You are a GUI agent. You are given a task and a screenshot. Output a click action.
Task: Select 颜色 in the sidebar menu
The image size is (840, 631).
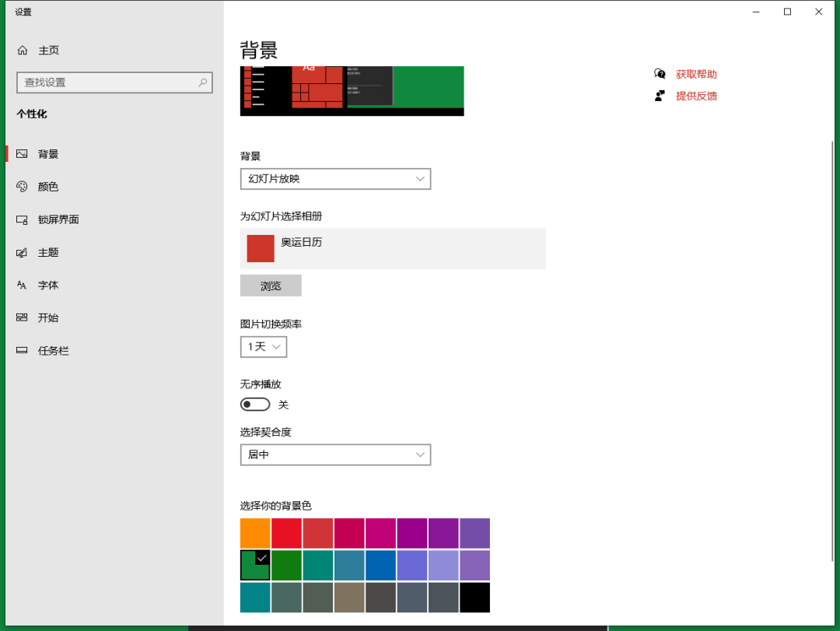(x=48, y=187)
